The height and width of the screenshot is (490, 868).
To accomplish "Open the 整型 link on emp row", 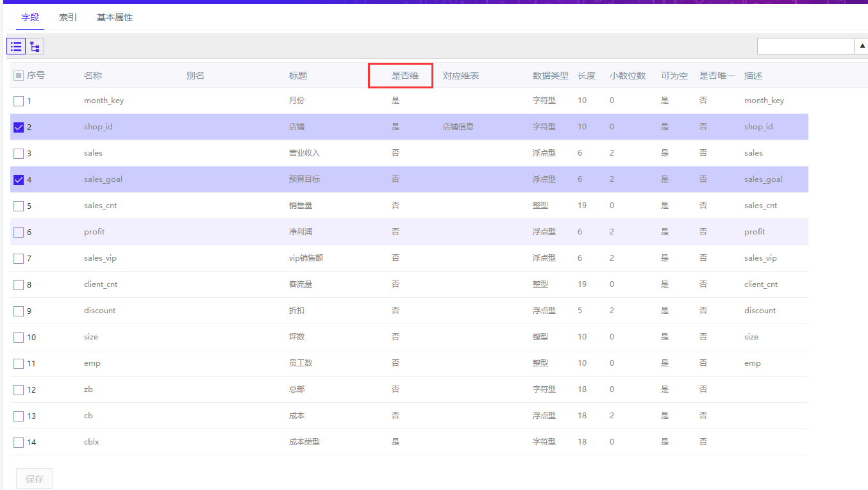I will 540,363.
